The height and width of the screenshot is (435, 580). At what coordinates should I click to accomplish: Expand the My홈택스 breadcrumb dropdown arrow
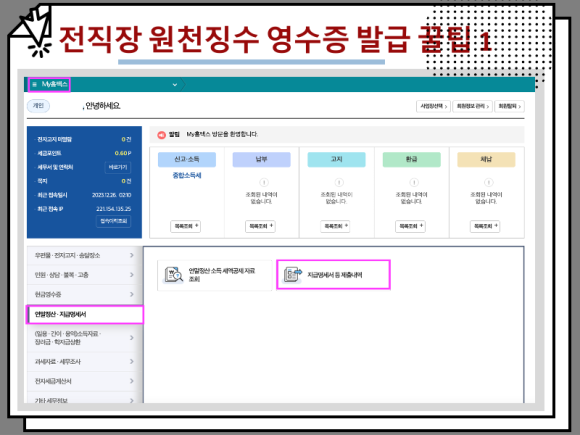pos(175,85)
